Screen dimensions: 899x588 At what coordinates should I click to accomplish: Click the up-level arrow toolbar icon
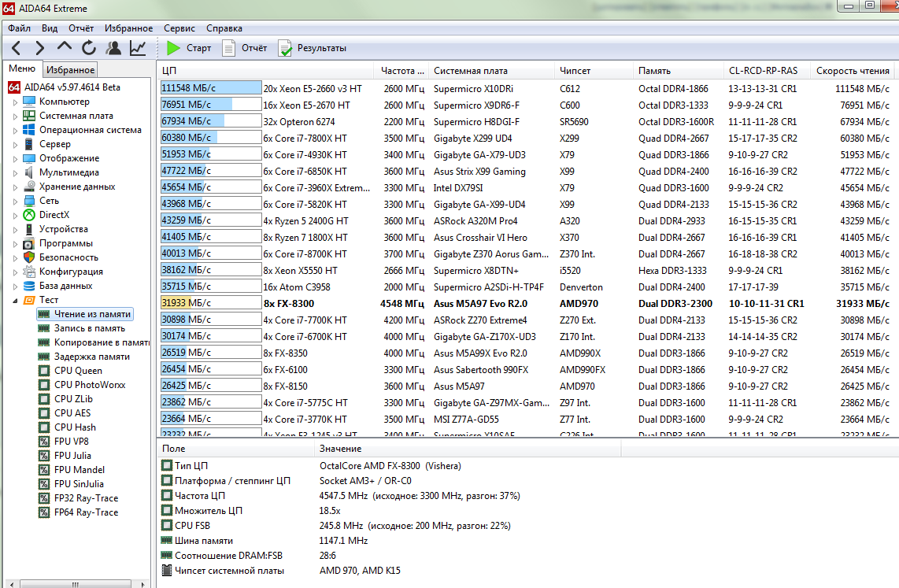click(65, 47)
